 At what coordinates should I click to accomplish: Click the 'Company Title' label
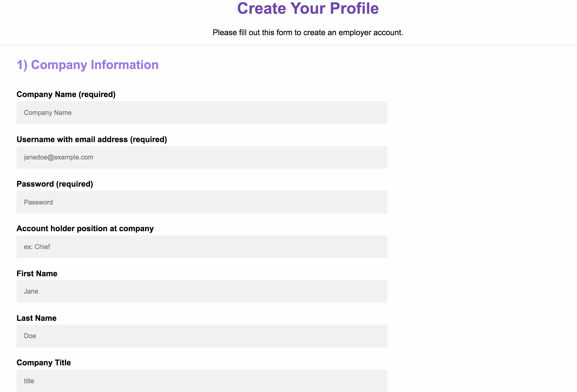(44, 363)
